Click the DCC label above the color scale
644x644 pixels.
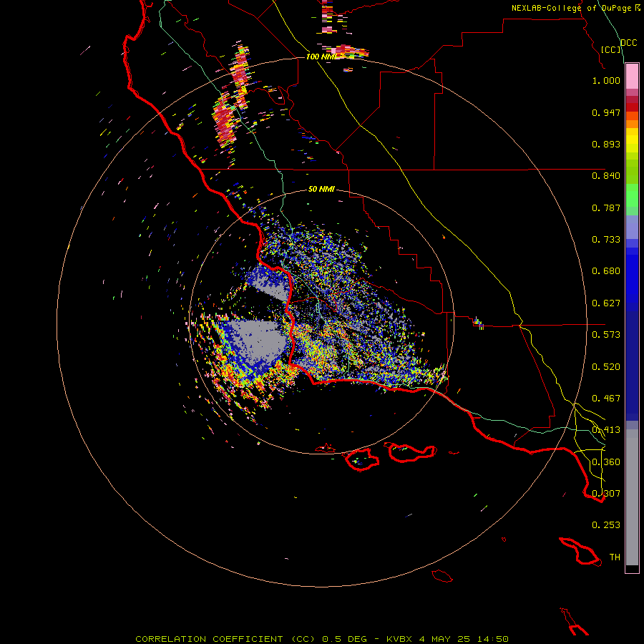pos(629,43)
